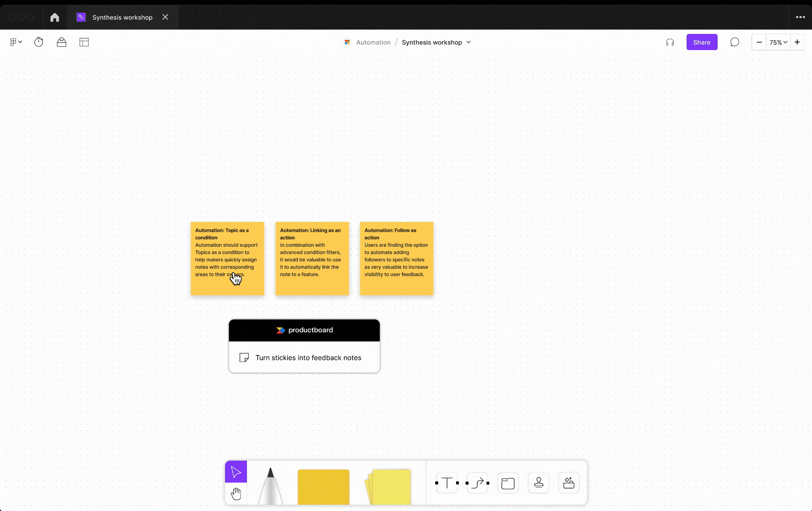Screen dimensions: 812x511
Task: Pick the orange sticky note from toolbar
Action: click(x=323, y=487)
